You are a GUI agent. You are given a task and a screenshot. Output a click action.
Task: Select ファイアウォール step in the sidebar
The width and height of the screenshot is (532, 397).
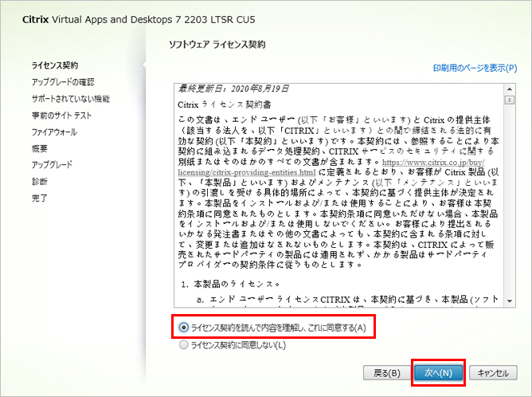point(54,132)
